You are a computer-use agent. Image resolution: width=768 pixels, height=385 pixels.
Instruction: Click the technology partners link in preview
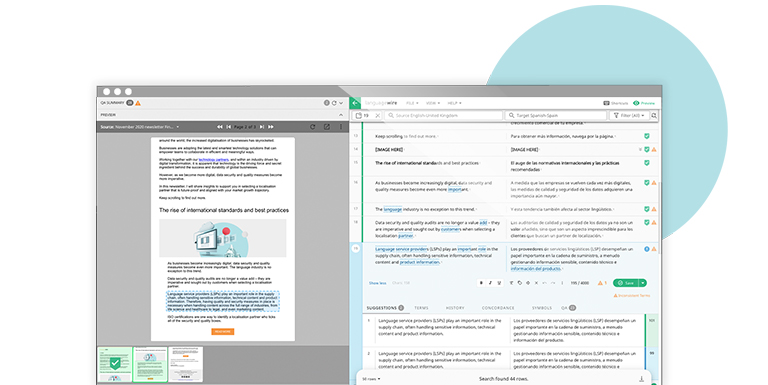coord(214,160)
